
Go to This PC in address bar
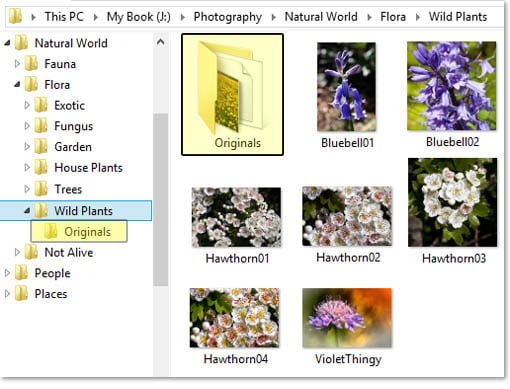click(x=64, y=16)
